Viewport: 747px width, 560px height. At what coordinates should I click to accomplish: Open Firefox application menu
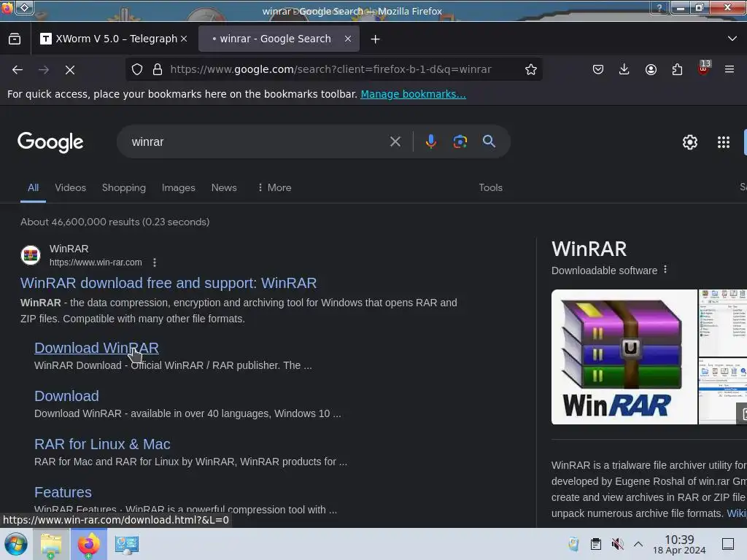729,69
